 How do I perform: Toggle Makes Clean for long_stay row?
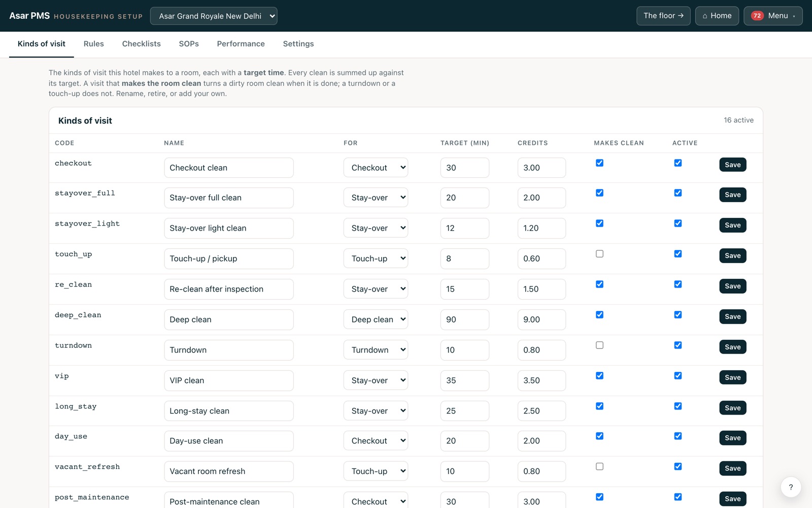tap(599, 406)
